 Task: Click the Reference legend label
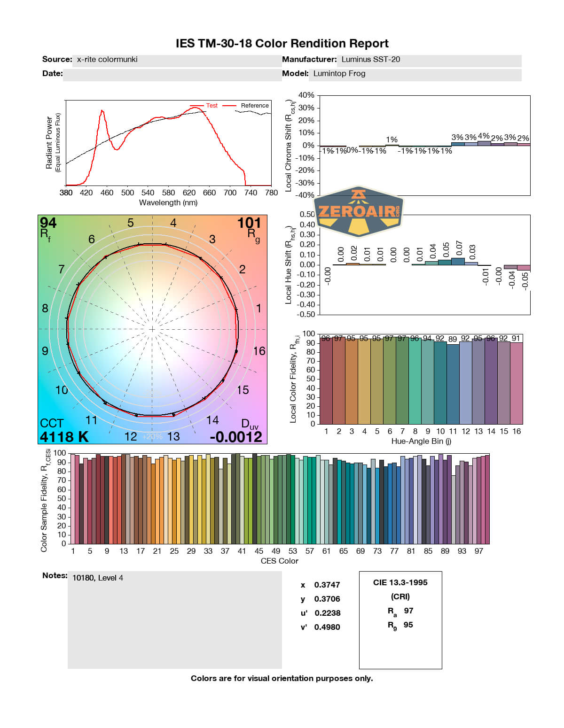tap(254, 106)
